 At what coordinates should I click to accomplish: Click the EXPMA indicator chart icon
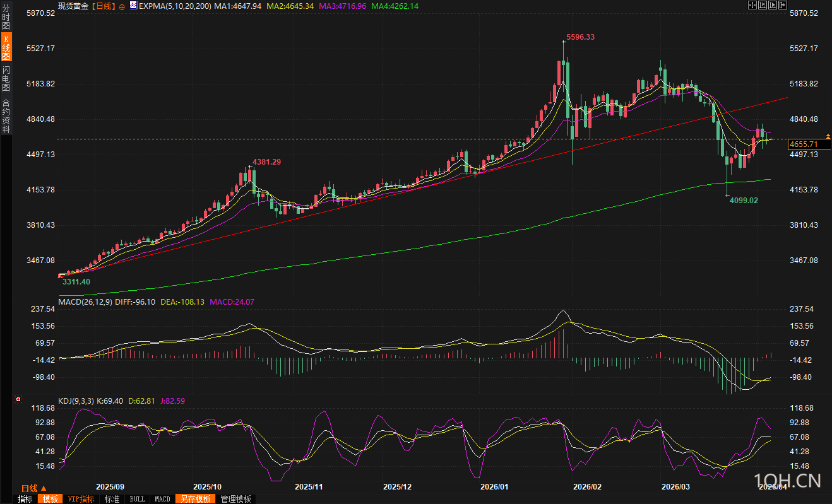(x=133, y=6)
